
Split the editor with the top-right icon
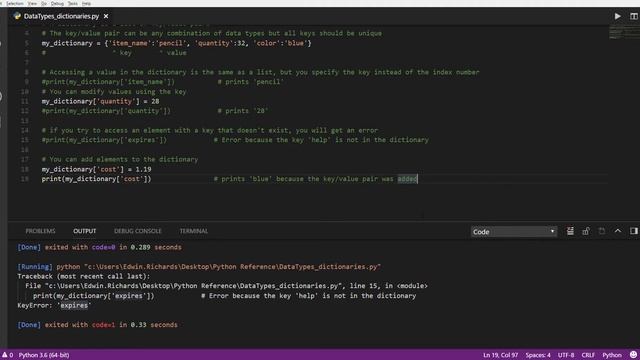(x=633, y=16)
